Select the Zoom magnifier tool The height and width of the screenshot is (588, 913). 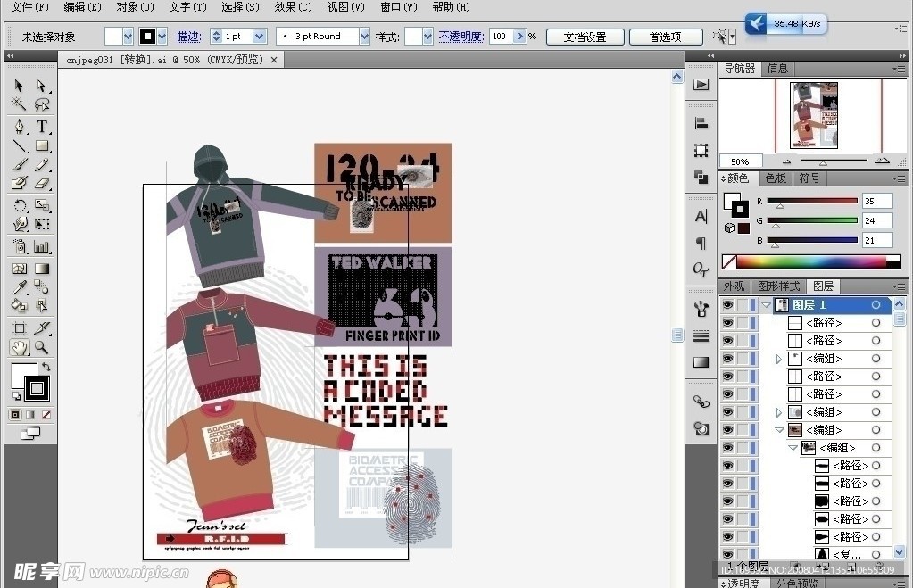click(41, 348)
